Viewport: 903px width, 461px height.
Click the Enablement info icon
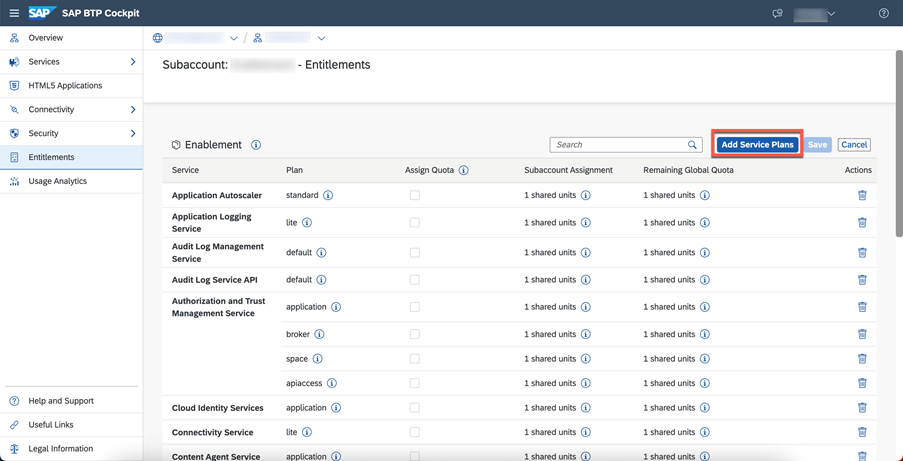pos(256,145)
